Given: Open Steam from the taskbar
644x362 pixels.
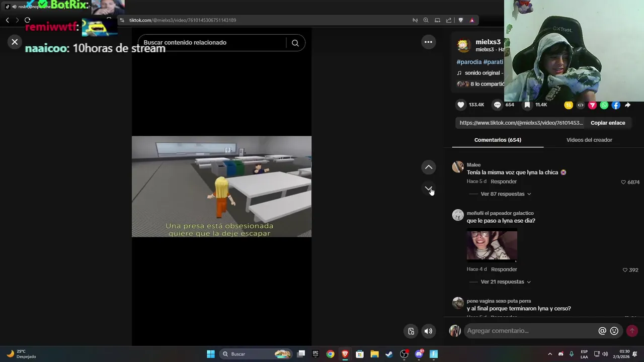Looking at the screenshot, I should pyautogui.click(x=389, y=354).
